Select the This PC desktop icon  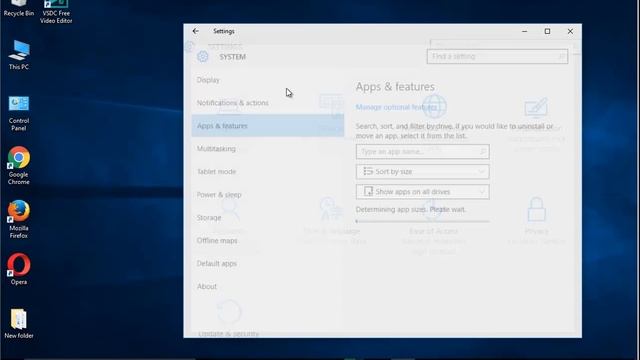click(19, 55)
